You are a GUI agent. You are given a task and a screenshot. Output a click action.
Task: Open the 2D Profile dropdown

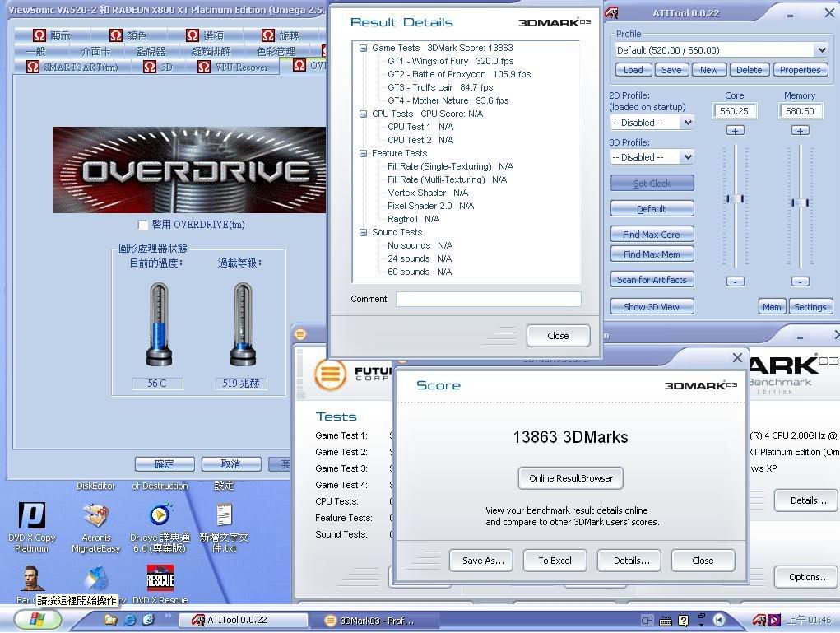click(x=688, y=123)
